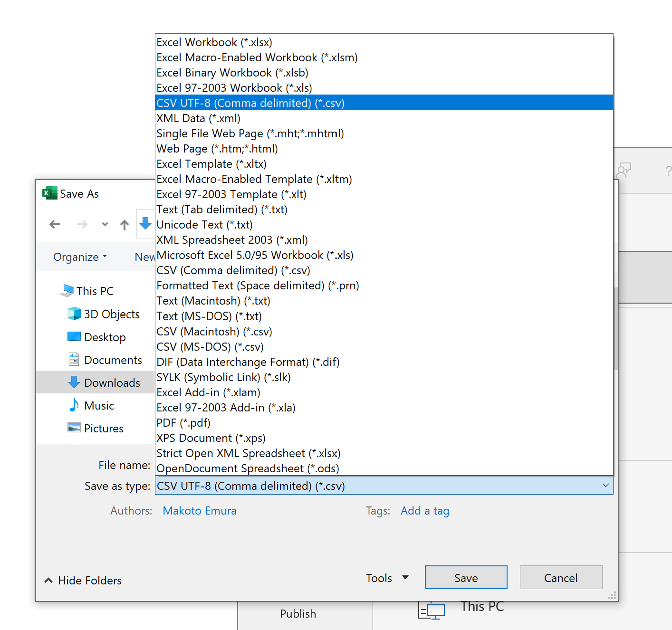The height and width of the screenshot is (630, 672).
Task: Open recent locations chevron dropdown
Action: tap(105, 224)
